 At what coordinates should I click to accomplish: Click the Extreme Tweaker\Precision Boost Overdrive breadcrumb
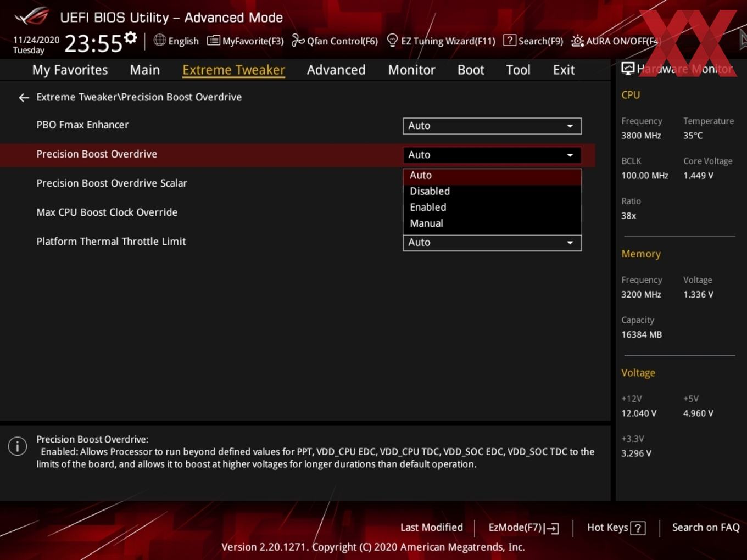coord(139,97)
